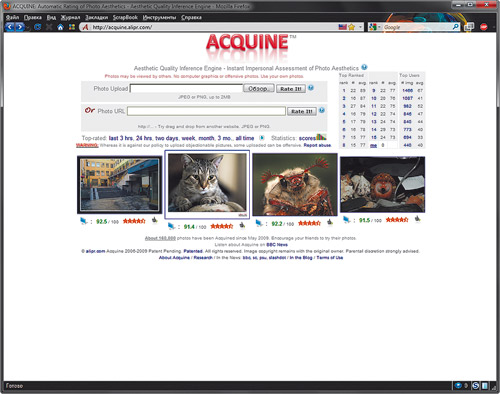
Task: Click the red A site favicon in address bar
Action: (85, 27)
